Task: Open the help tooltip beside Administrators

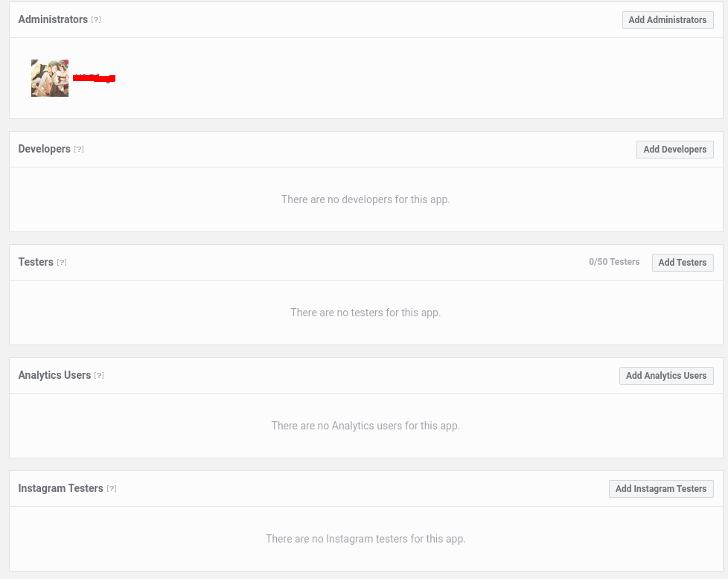Action: tap(96, 20)
